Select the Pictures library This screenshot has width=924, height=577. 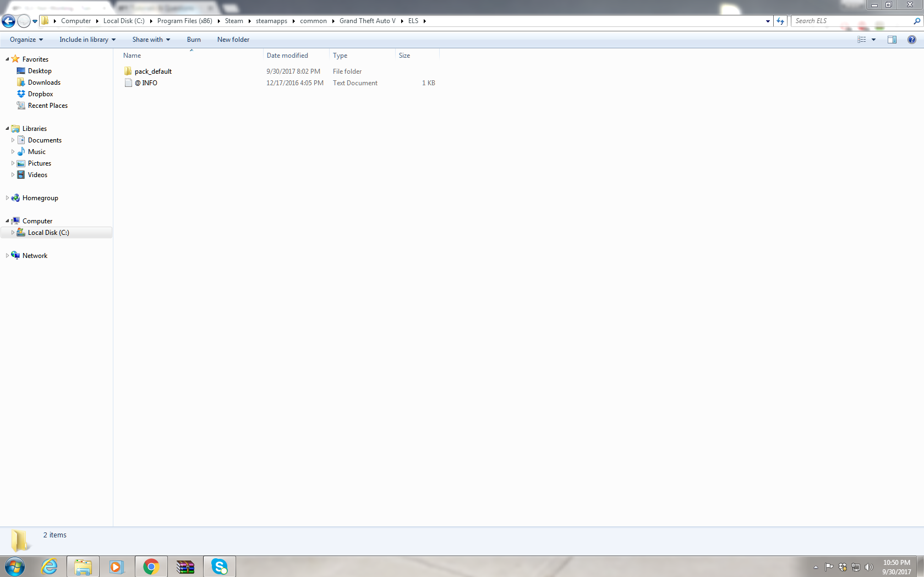point(40,163)
